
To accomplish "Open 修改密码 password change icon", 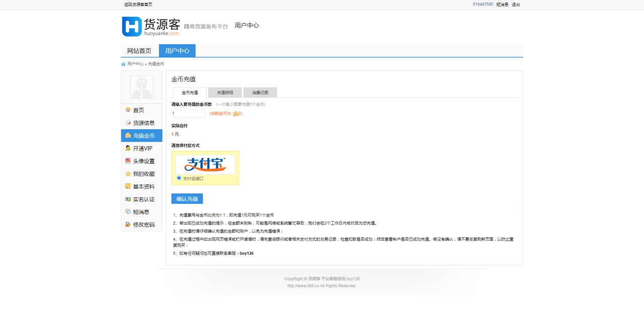I will [127, 224].
